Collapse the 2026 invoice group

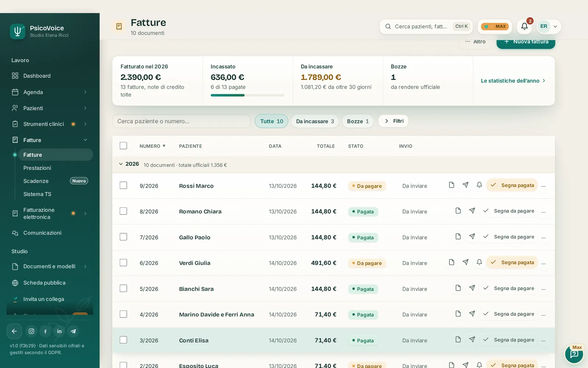click(x=121, y=164)
